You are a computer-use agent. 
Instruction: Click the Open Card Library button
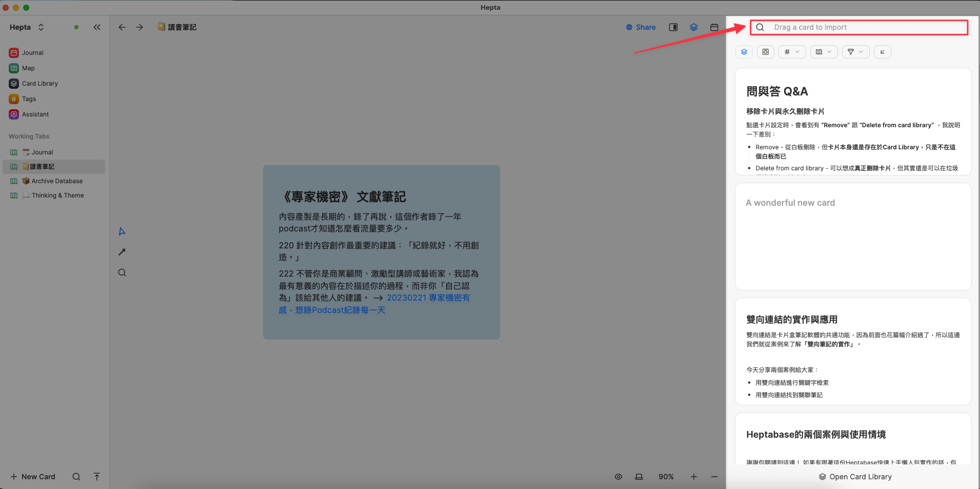click(855, 477)
